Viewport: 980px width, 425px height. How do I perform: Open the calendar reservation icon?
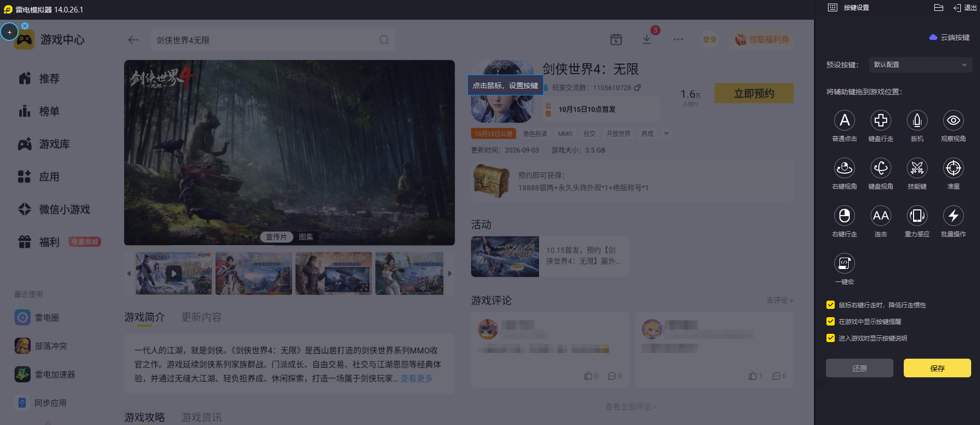click(x=616, y=39)
